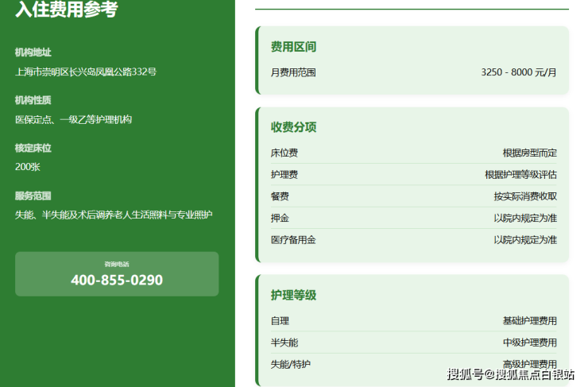Click the 费用区间 card heading
This screenshot has height=387, width=588.
click(294, 47)
